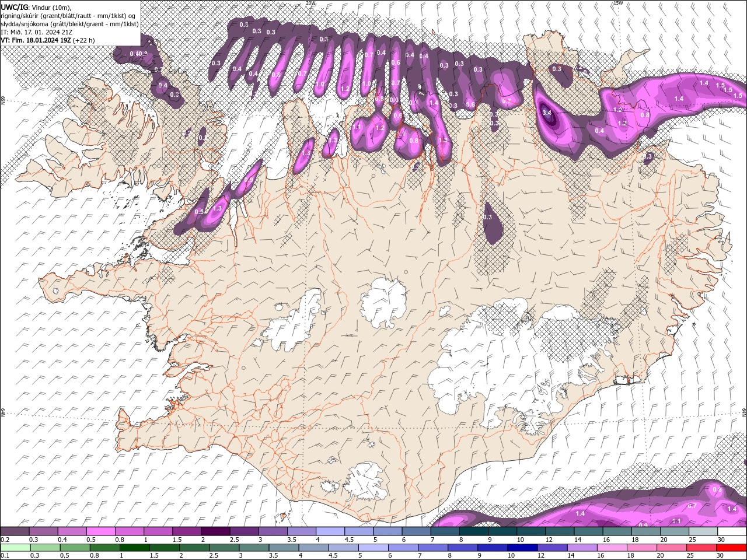Pick the deep blue 10 swatch in bottom legend row
This screenshot has height=560, width=747.
(x=522, y=548)
